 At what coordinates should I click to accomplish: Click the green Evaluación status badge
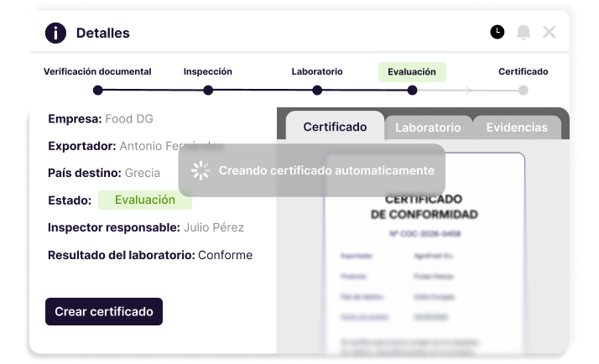145,200
